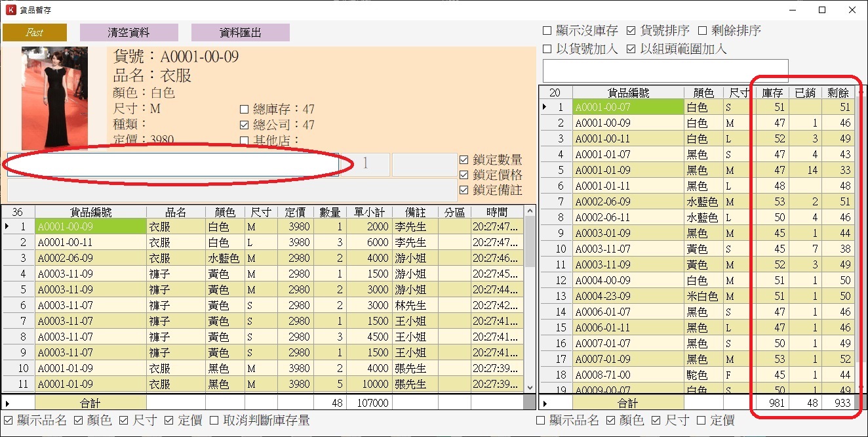The width and height of the screenshot is (868, 437).
Task: Click the red K app icon in title bar
Action: [10, 10]
